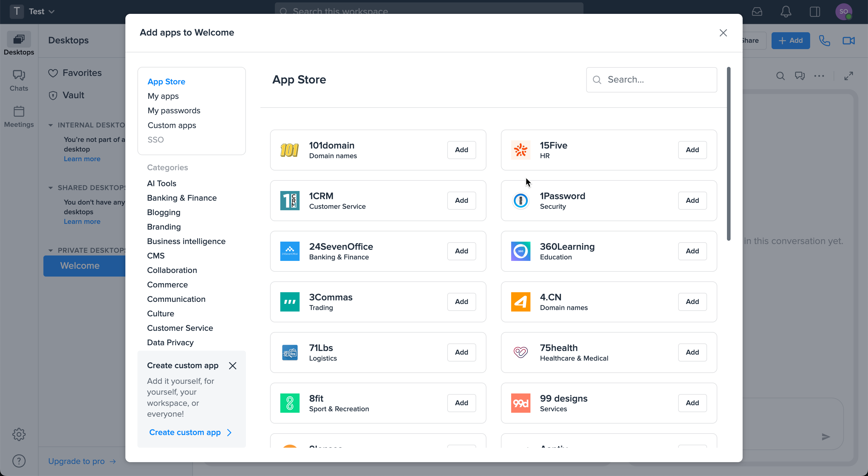The height and width of the screenshot is (476, 868).
Task: Click the conversation search magnifier icon
Action: [780, 76]
